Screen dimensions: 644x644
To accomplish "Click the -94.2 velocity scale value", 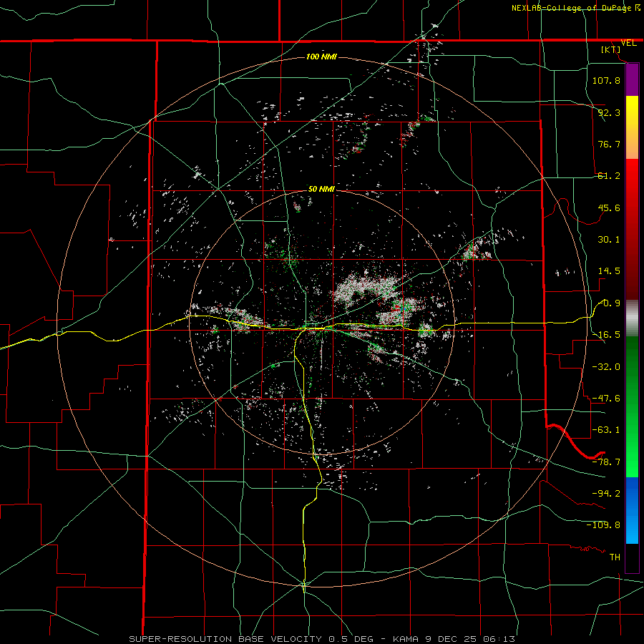I will (x=606, y=493).
